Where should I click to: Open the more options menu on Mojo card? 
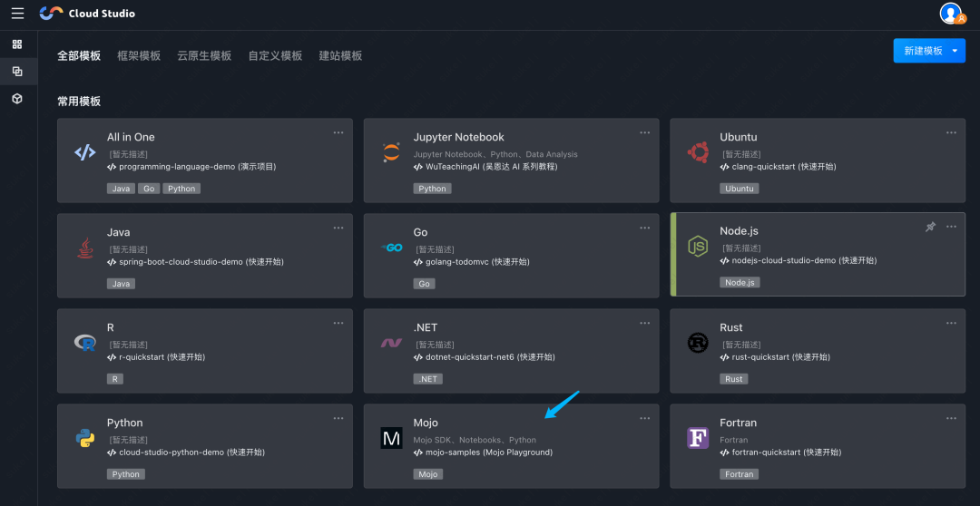(645, 418)
